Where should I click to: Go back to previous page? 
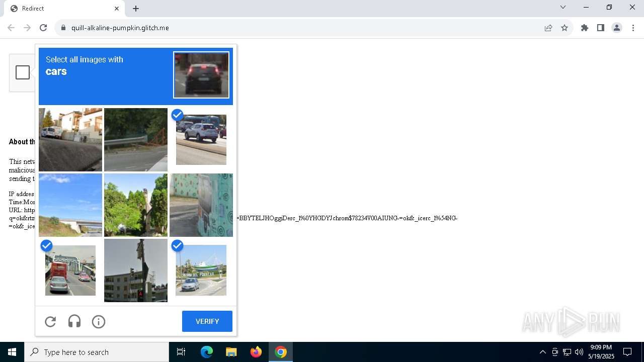click(x=11, y=28)
